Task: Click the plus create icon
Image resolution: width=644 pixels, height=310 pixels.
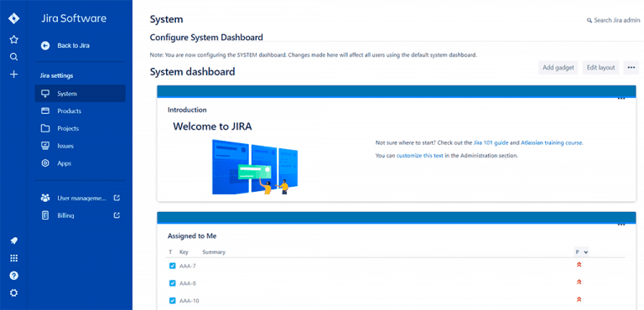Action: click(x=13, y=75)
